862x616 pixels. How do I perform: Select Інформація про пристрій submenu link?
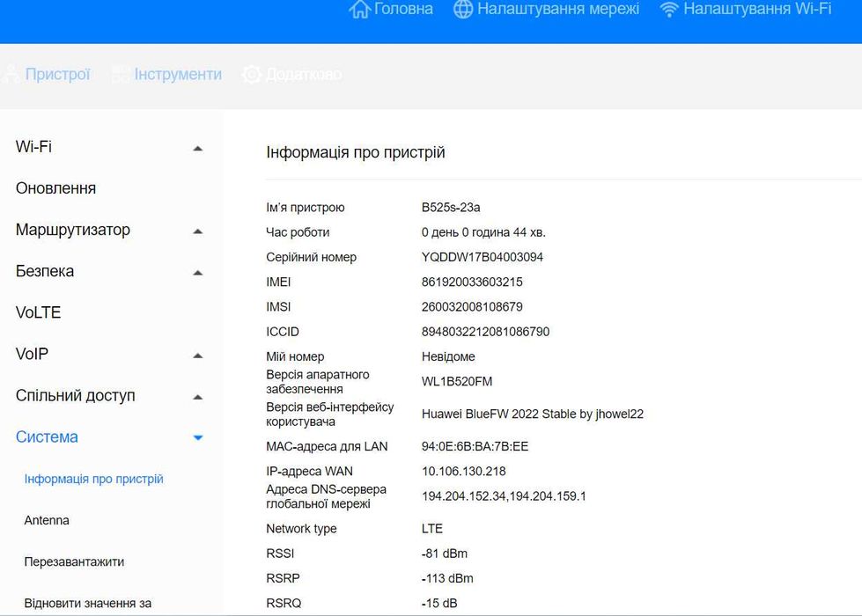click(x=93, y=480)
